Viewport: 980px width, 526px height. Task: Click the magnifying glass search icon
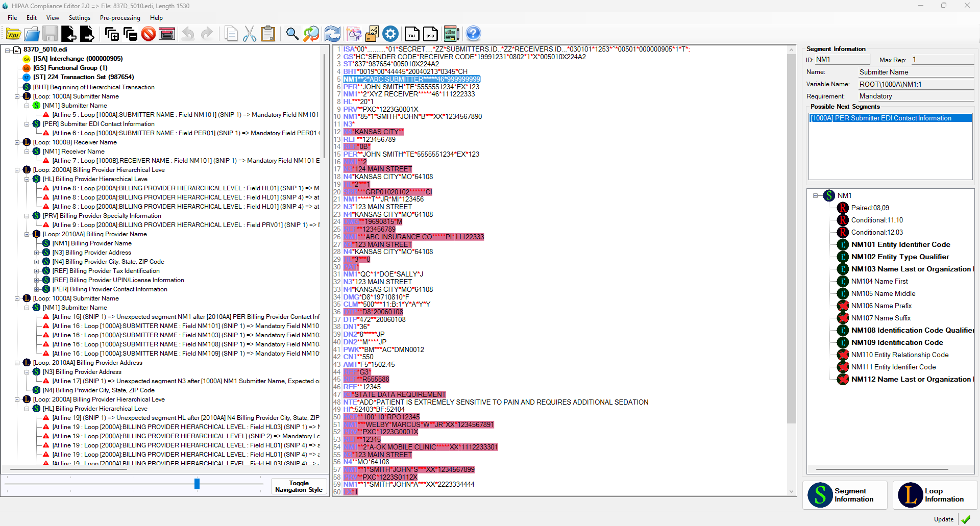point(292,34)
